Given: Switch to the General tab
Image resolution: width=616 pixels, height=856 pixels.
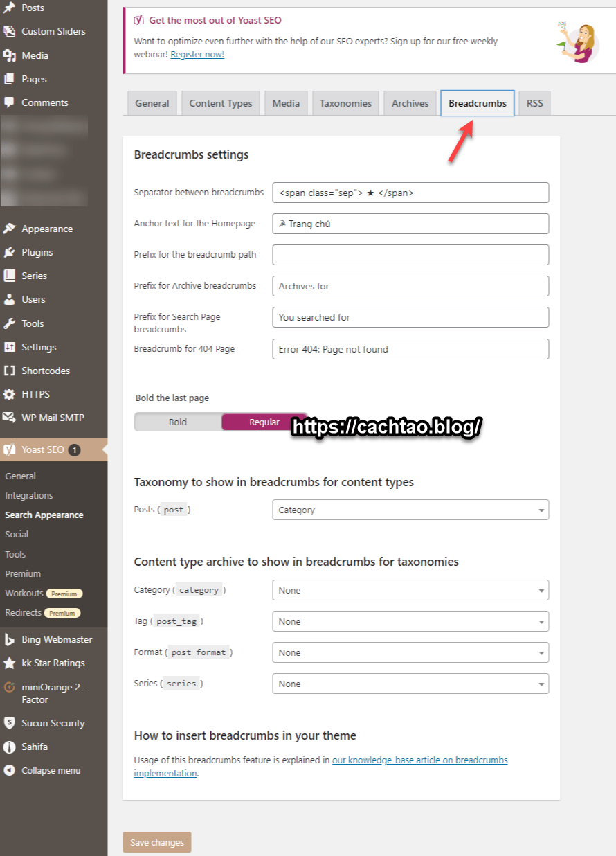Looking at the screenshot, I should click(x=152, y=103).
